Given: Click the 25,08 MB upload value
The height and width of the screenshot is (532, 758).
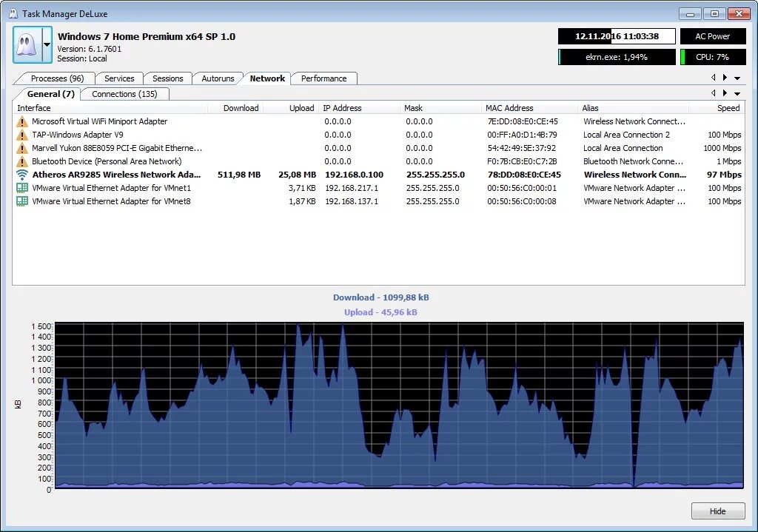Looking at the screenshot, I should [297, 175].
